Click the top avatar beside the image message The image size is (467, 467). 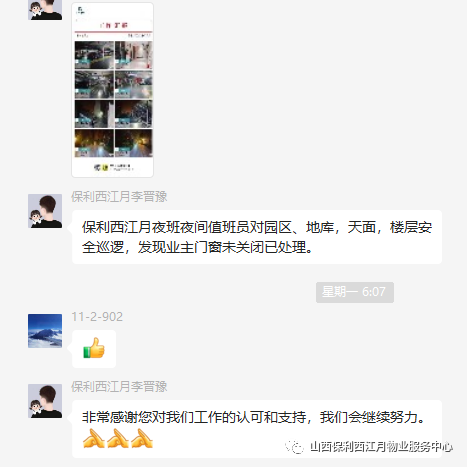[45, 10]
